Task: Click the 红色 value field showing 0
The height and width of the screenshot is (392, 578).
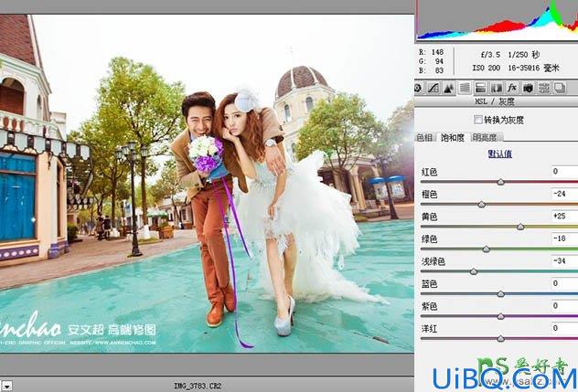Action: pos(564,171)
